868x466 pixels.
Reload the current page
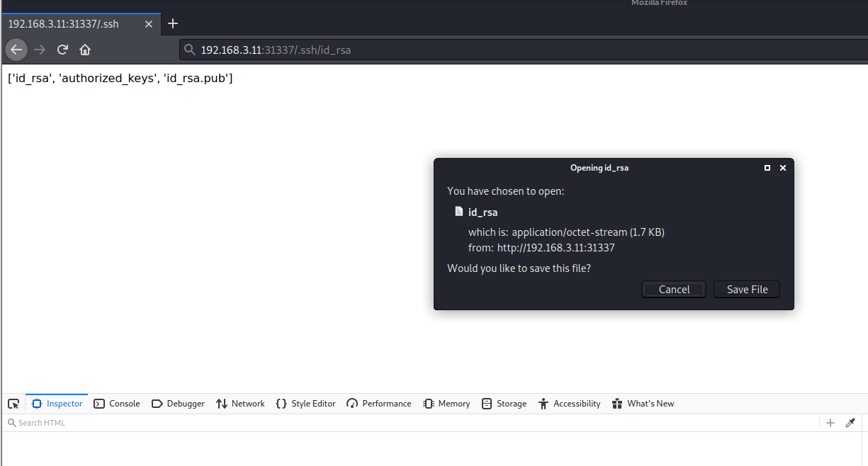tap(62, 50)
